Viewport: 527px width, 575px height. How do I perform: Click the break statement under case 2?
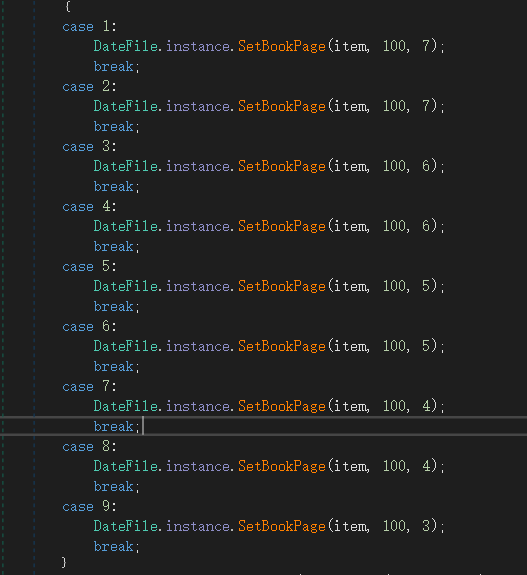point(117,127)
